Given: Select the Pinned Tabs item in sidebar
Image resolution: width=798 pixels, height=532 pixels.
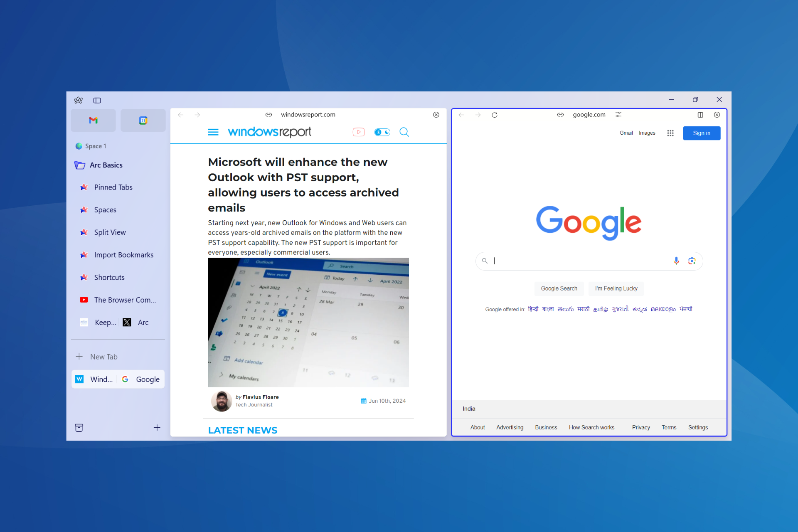Looking at the screenshot, I should pos(113,187).
